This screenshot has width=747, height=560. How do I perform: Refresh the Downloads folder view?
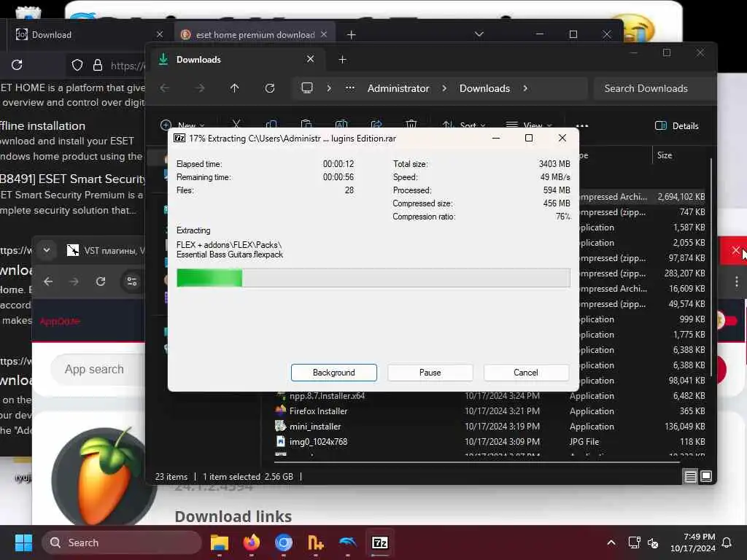tap(270, 88)
